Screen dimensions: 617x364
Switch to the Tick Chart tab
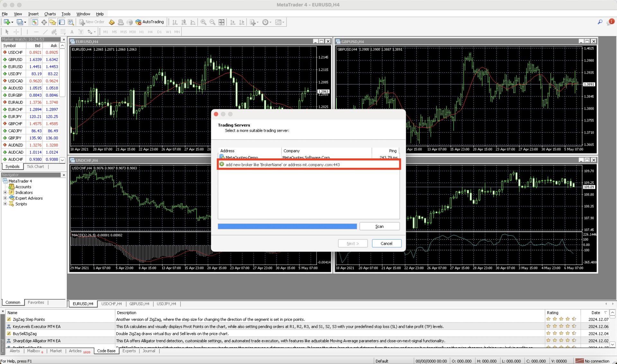point(35,167)
